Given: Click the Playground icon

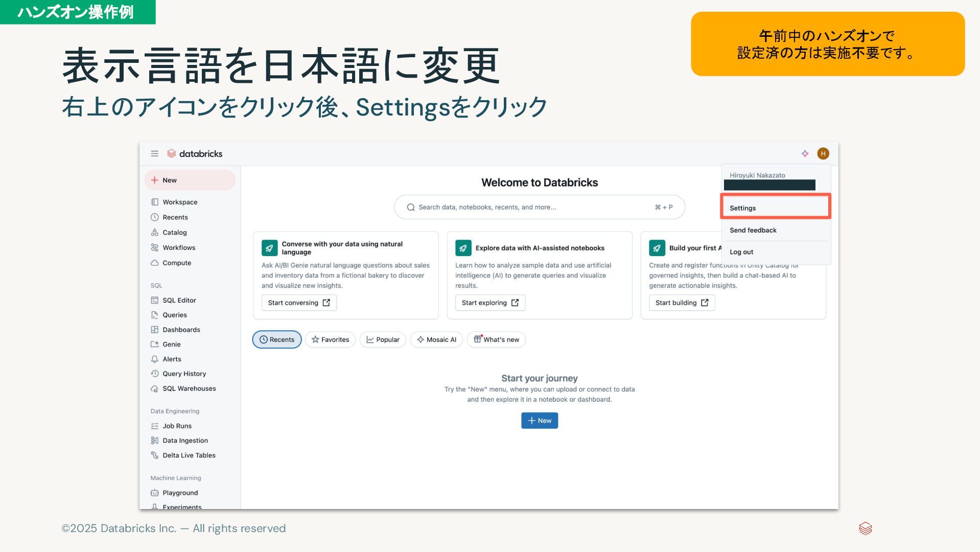Looking at the screenshot, I should click(x=154, y=493).
